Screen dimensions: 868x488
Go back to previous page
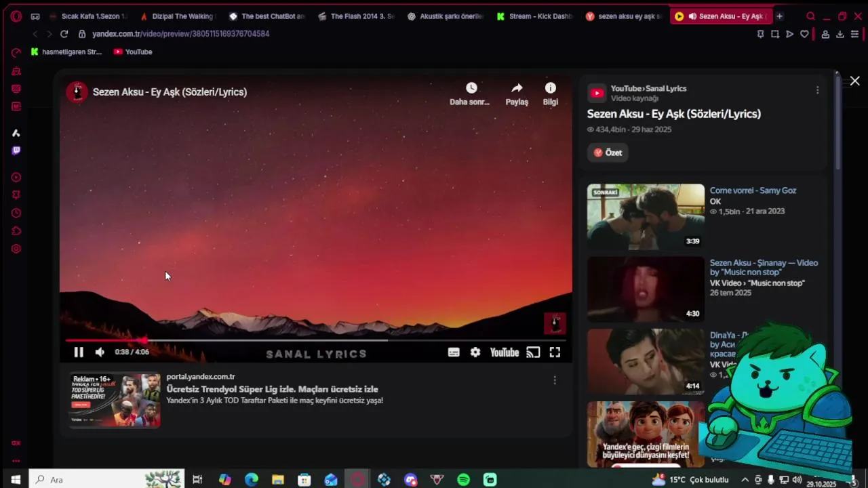(35, 34)
